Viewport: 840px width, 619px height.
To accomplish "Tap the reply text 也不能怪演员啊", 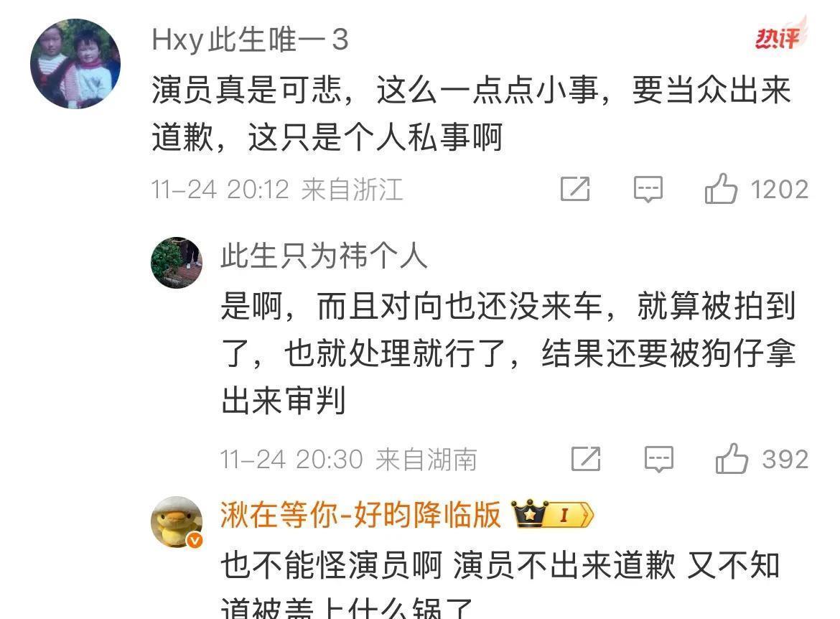I will click(x=500, y=583).
